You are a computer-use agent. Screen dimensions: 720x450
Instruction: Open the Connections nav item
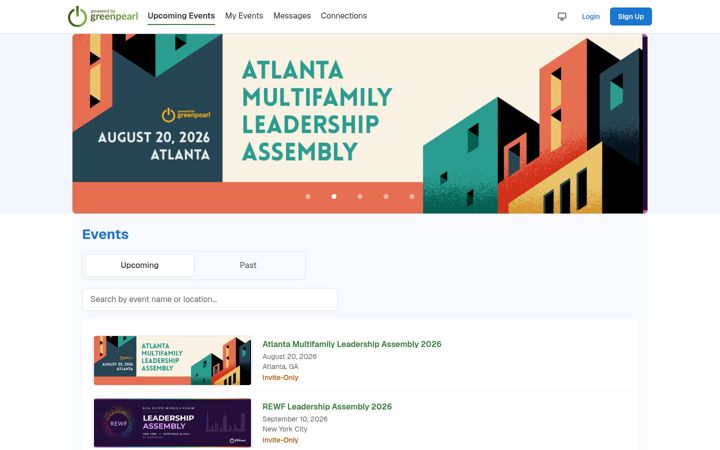pos(343,16)
